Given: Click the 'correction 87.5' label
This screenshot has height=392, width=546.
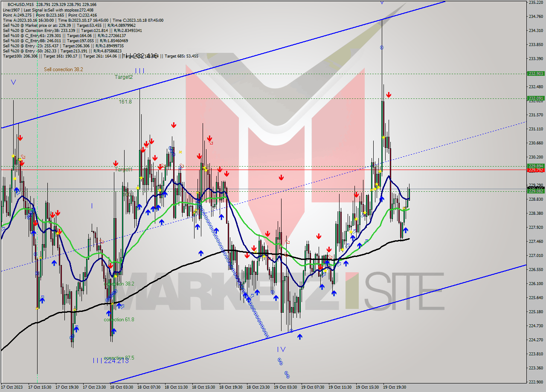Looking at the screenshot, I should coord(119,358).
